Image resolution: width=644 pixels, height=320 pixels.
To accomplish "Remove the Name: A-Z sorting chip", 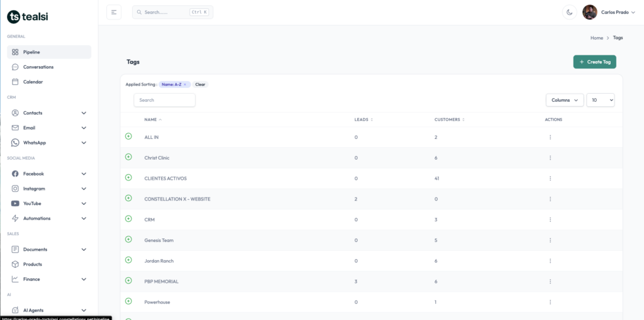I will (x=185, y=84).
